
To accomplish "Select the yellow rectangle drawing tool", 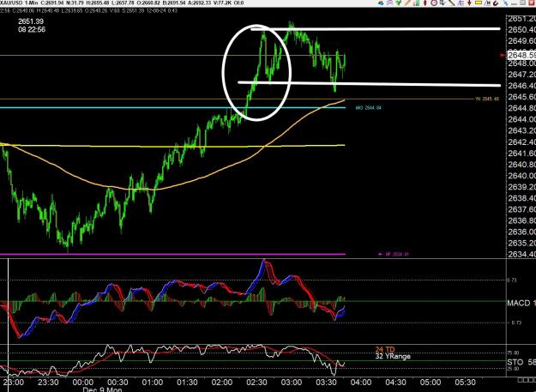I will pos(479,3).
